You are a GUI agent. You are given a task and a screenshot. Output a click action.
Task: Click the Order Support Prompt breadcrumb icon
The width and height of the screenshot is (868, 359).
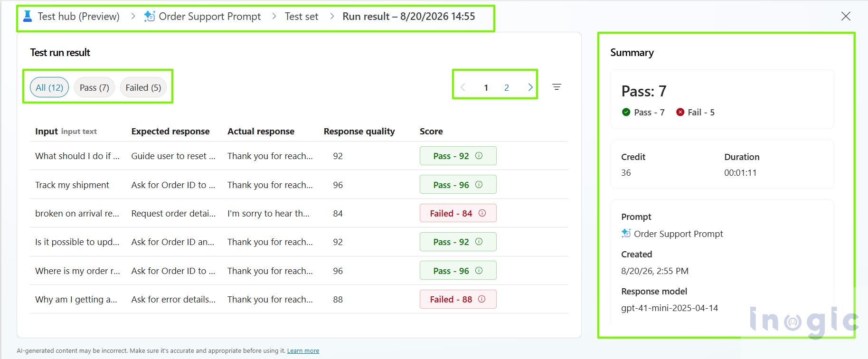coord(150,16)
